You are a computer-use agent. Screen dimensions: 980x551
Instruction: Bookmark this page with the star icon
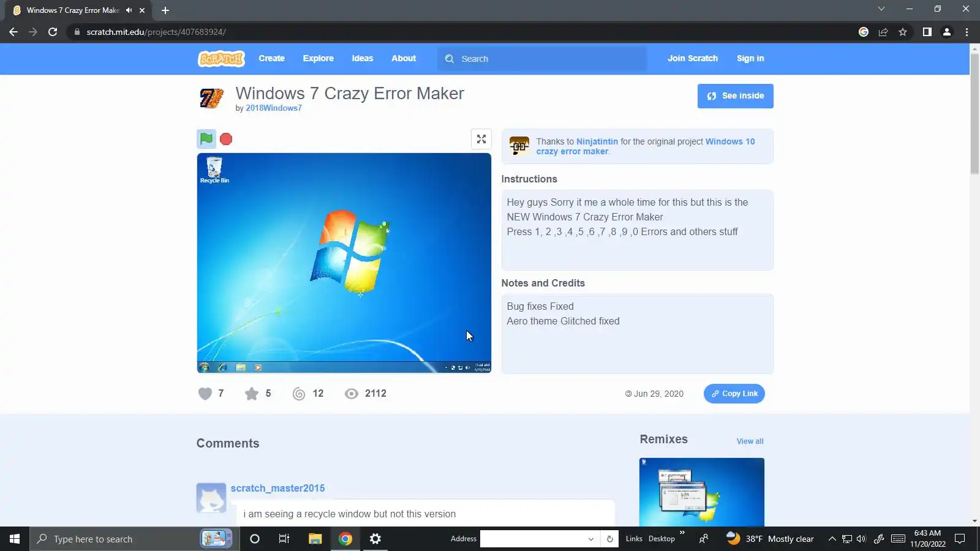(x=903, y=32)
